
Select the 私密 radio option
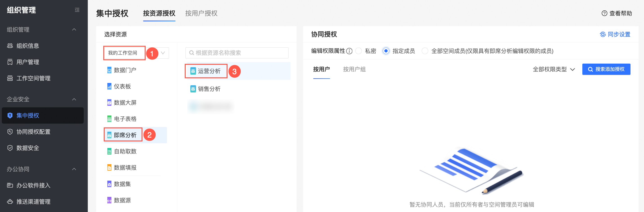(x=359, y=51)
